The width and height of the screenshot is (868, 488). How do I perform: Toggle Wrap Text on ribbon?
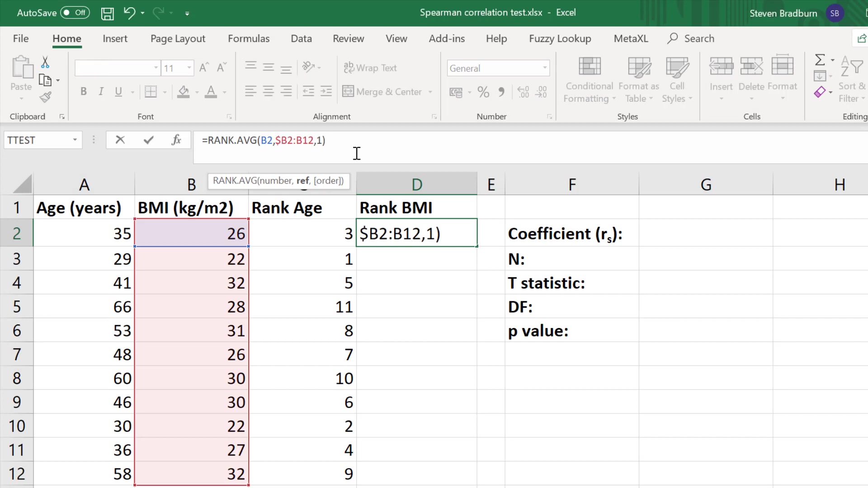tap(371, 67)
